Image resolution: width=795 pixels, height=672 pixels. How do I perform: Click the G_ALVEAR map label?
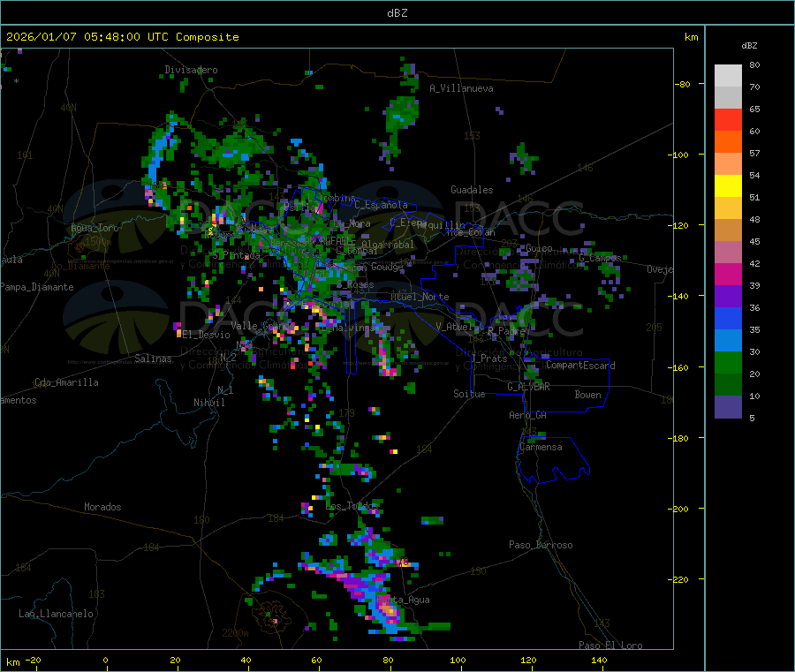click(x=528, y=387)
